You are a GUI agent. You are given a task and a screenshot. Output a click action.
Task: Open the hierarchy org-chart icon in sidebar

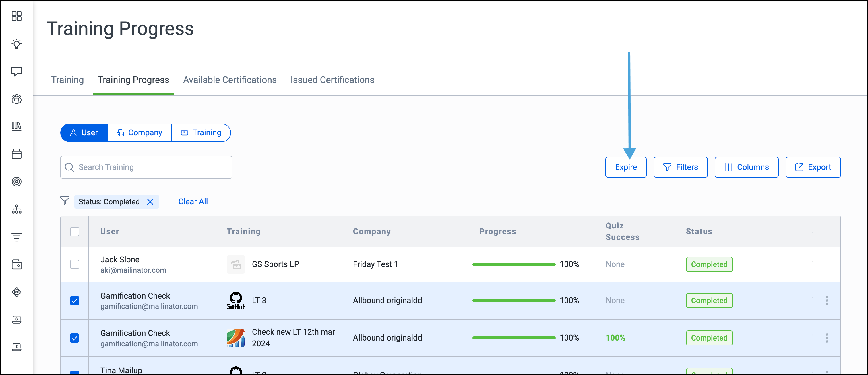[x=17, y=209]
